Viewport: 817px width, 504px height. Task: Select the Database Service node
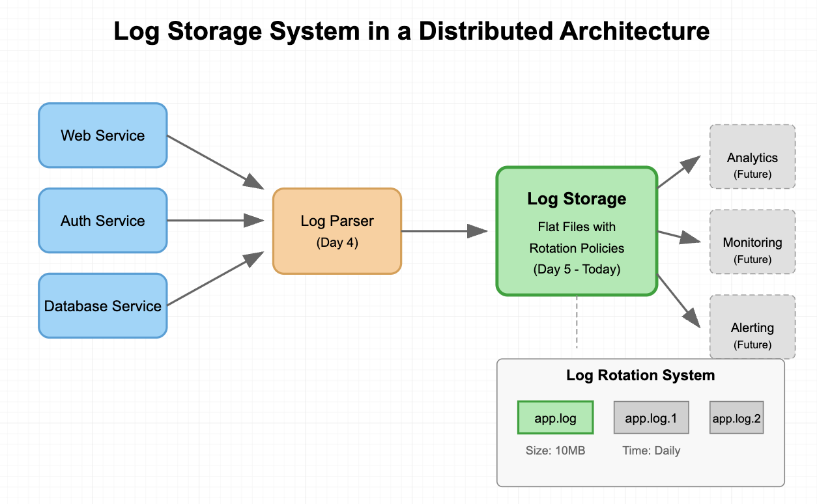pyautogui.click(x=102, y=306)
